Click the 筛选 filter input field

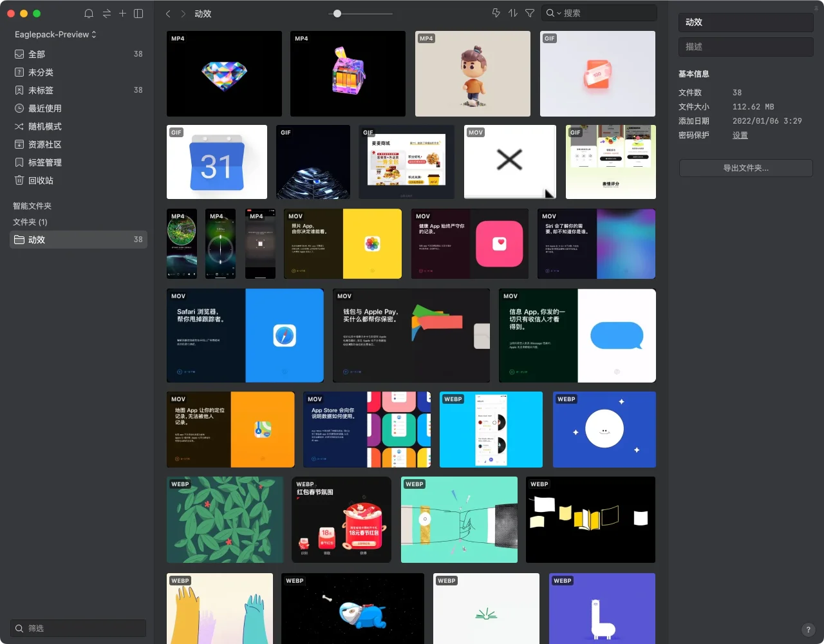pos(79,628)
